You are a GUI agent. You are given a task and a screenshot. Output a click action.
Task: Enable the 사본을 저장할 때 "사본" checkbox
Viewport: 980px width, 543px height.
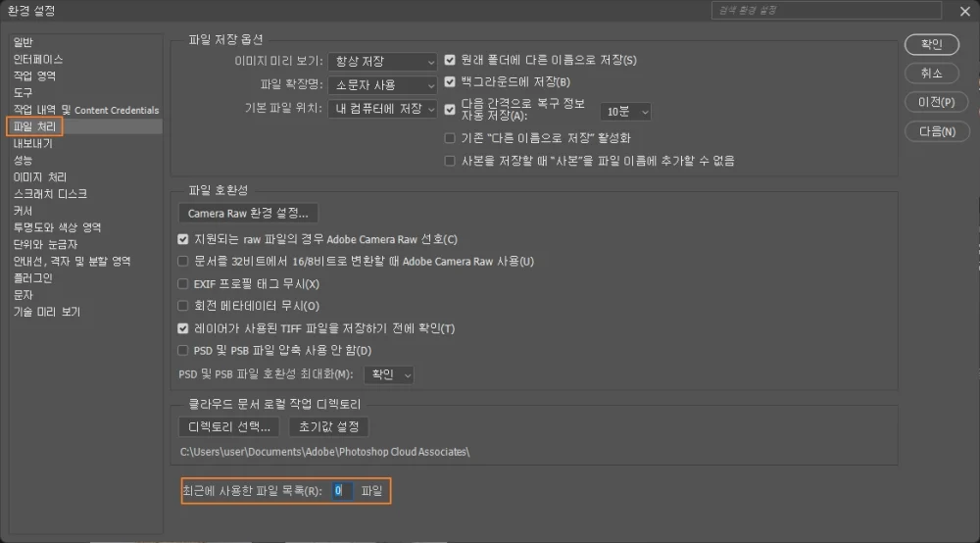tap(450, 161)
